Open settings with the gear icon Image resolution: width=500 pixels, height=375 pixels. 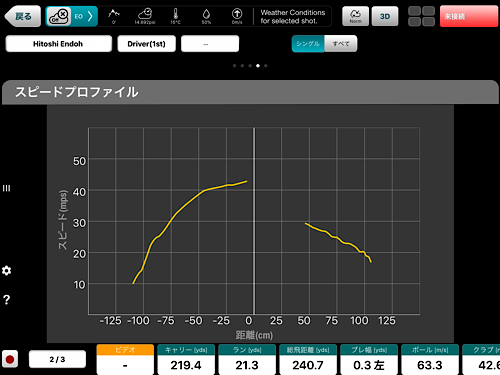point(6,270)
